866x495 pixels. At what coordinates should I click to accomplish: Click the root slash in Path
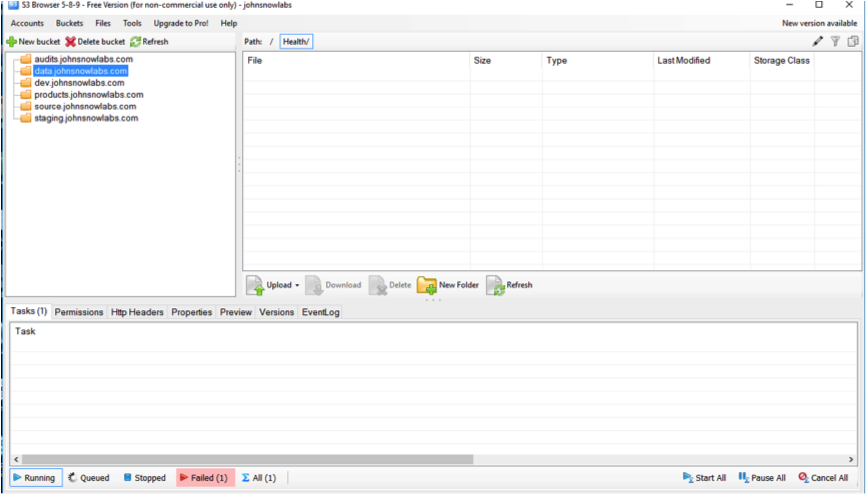271,41
